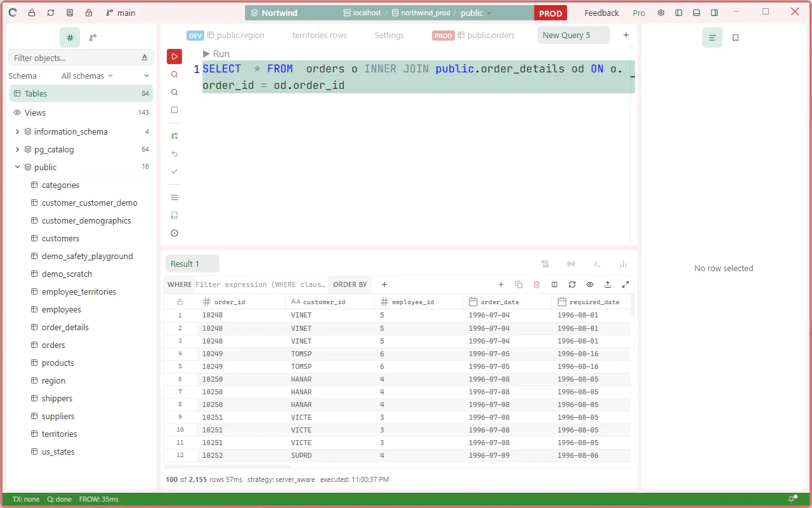Open the public schema dropdown in the breadcrumb
Image resolution: width=812 pixels, height=508 pixels.
point(475,13)
